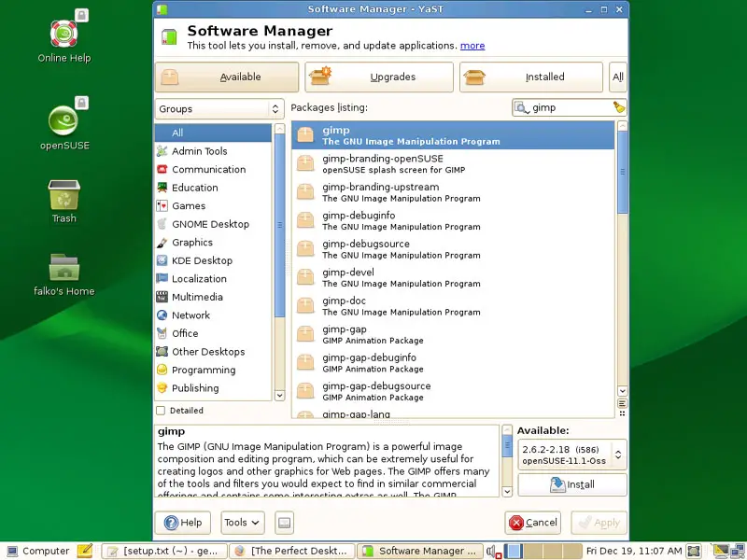This screenshot has width=747, height=560.
Task: Click the Cancel button
Action: point(532,523)
